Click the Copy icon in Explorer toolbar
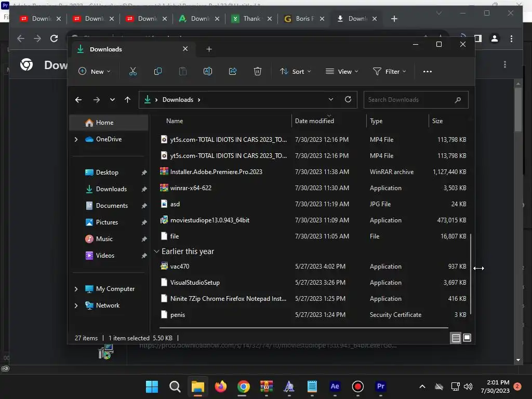532x399 pixels. coord(158,71)
